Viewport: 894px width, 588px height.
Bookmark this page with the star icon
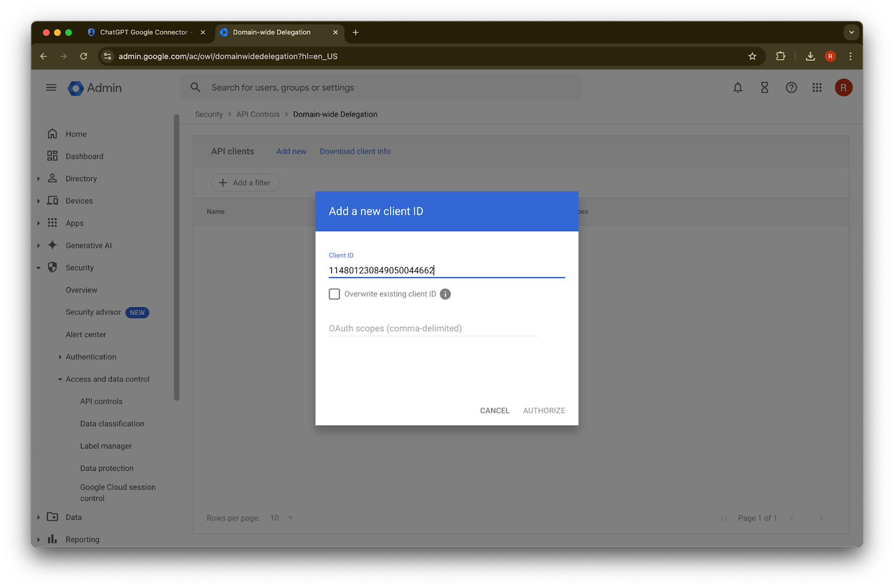(x=753, y=56)
